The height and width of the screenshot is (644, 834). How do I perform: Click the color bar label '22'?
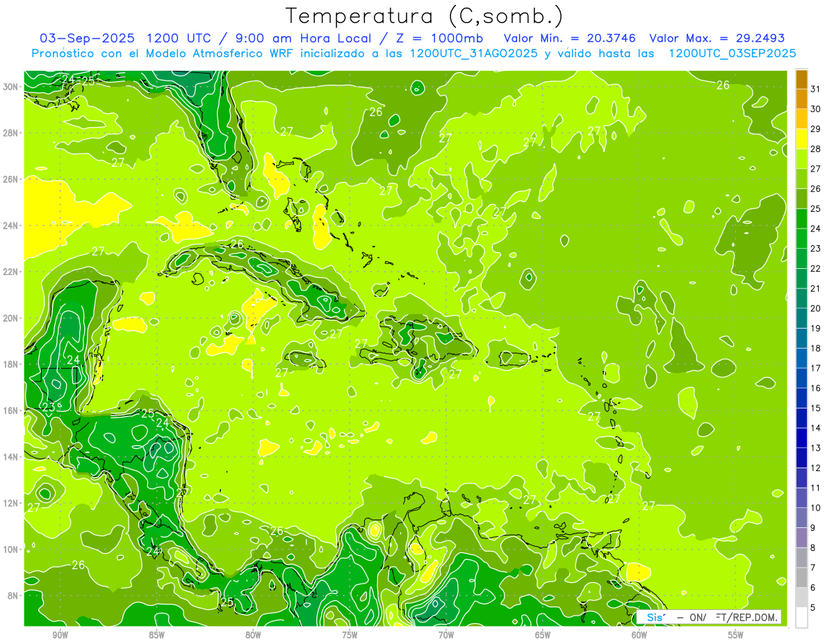point(816,269)
